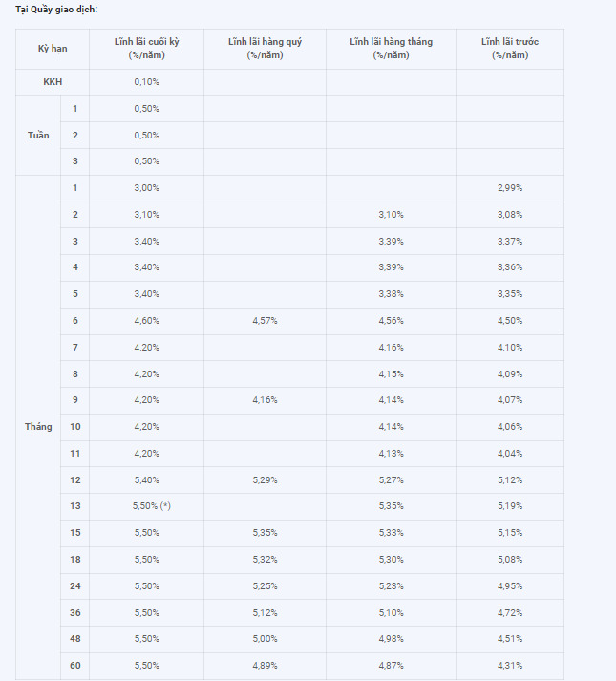Select the 'Lĩnh lãi trước' column header

tap(510, 48)
